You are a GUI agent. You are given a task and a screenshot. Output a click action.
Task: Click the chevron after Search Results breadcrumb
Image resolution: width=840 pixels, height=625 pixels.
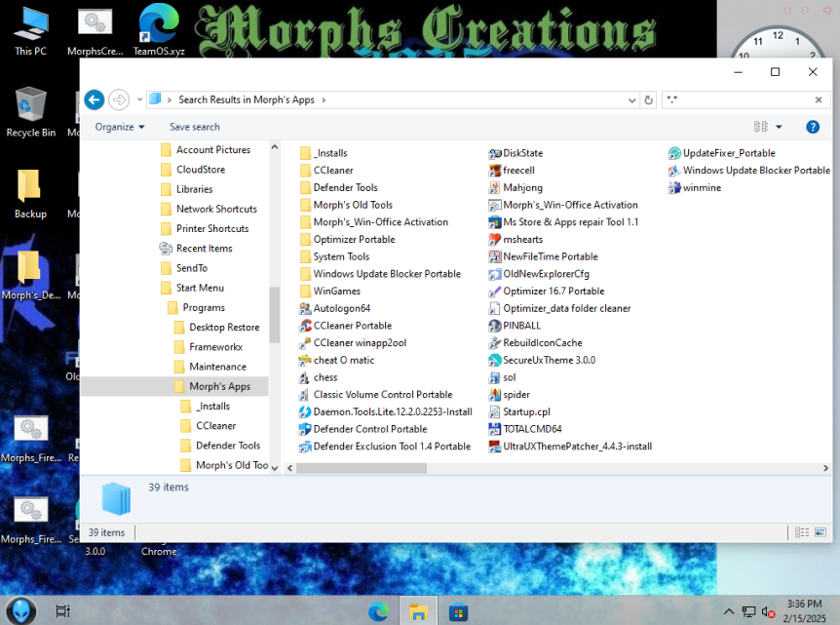click(x=324, y=100)
